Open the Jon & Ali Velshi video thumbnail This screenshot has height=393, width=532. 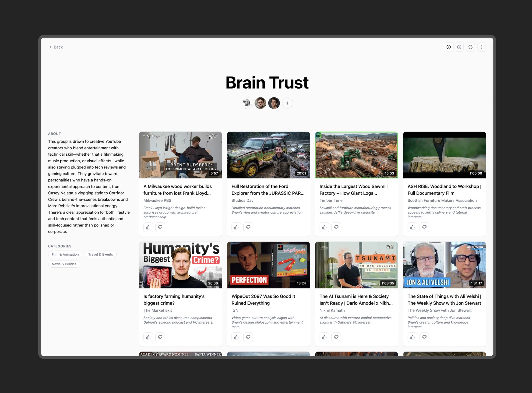(x=444, y=265)
